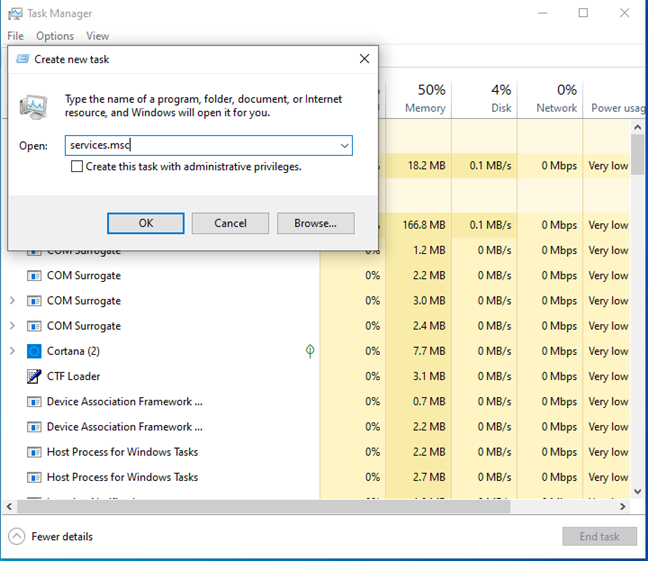Select the COM Surrogate name in the 2.2 MB row
This screenshot has height=561, width=648.
pyautogui.click(x=84, y=276)
